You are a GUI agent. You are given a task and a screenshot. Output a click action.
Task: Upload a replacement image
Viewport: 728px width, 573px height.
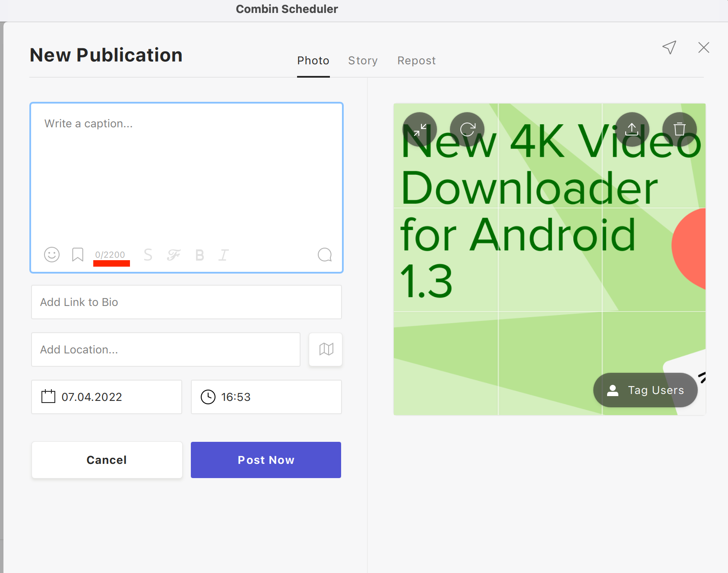[x=632, y=129]
